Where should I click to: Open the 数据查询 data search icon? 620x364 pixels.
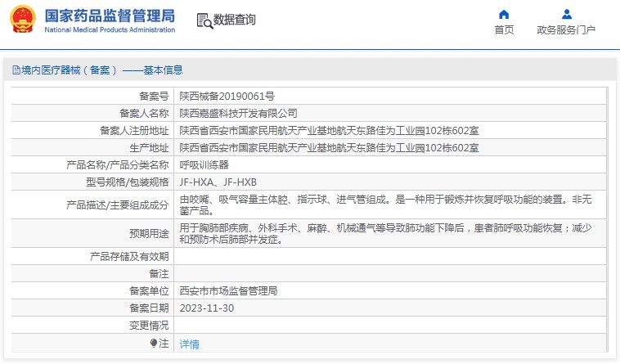[204, 20]
